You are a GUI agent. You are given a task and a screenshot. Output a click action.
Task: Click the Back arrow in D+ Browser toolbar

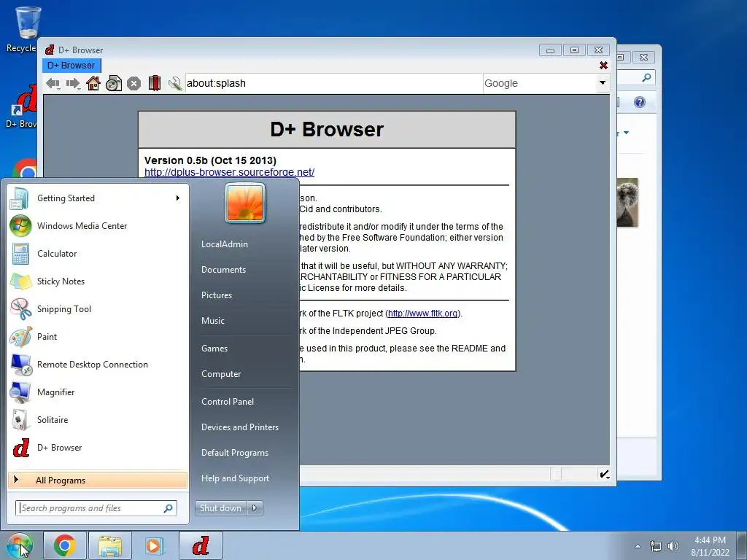pyautogui.click(x=53, y=84)
